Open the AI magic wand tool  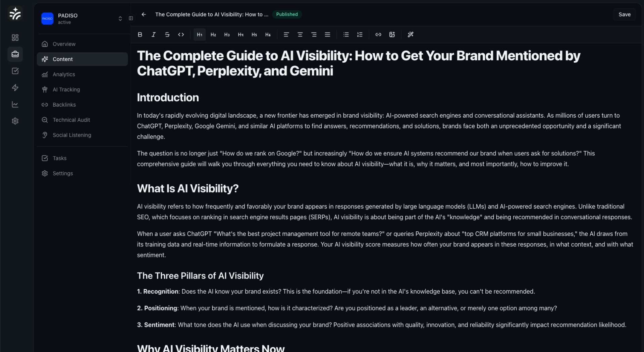coord(410,35)
